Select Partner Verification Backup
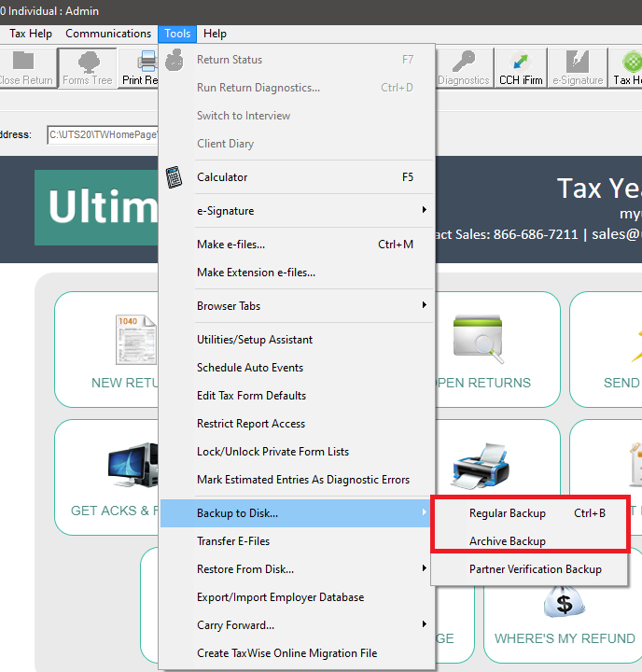 [x=530, y=569]
